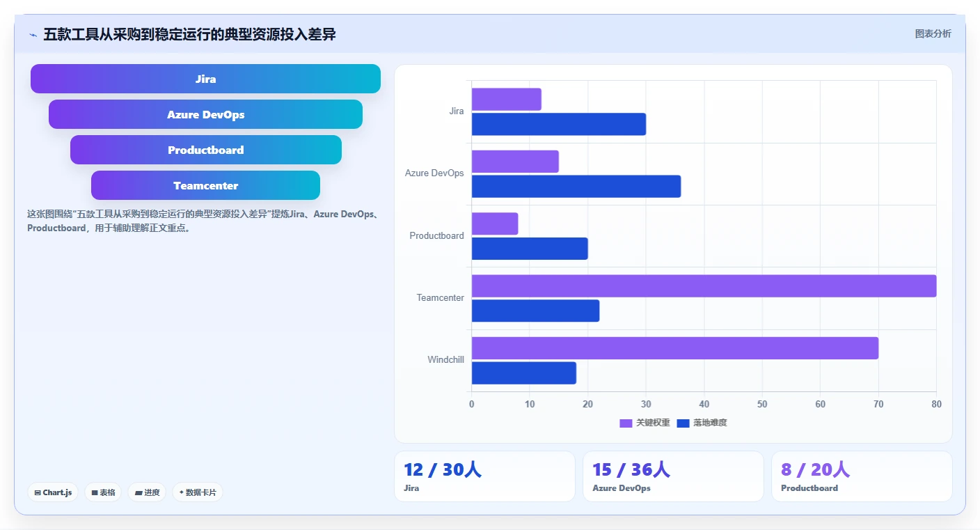This screenshot has height=530, width=980.
Task: Select the Productboard funnel bar
Action: (205, 150)
